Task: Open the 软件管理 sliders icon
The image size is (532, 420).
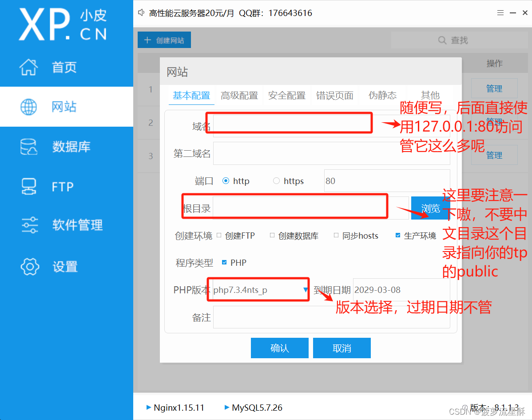Action: (x=30, y=225)
